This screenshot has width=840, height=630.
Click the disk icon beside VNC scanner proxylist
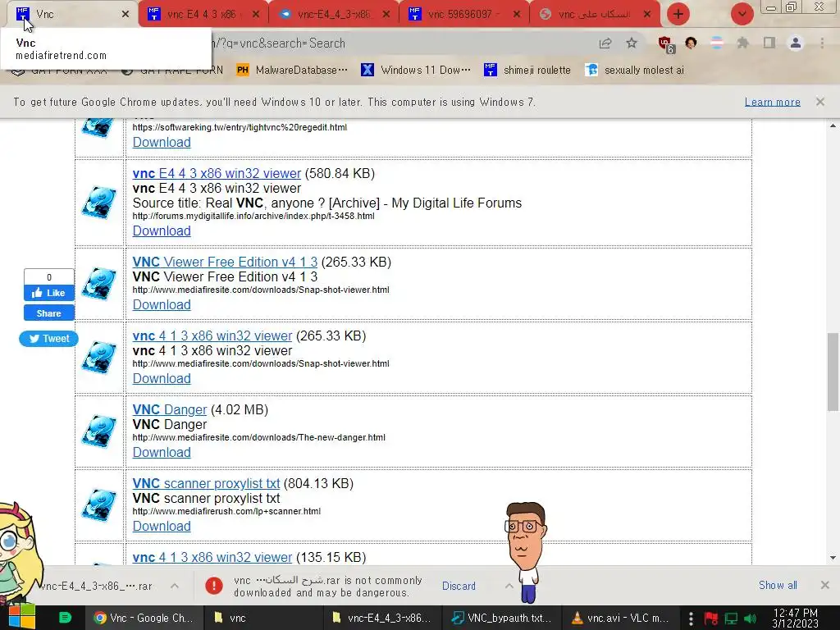coord(99,505)
